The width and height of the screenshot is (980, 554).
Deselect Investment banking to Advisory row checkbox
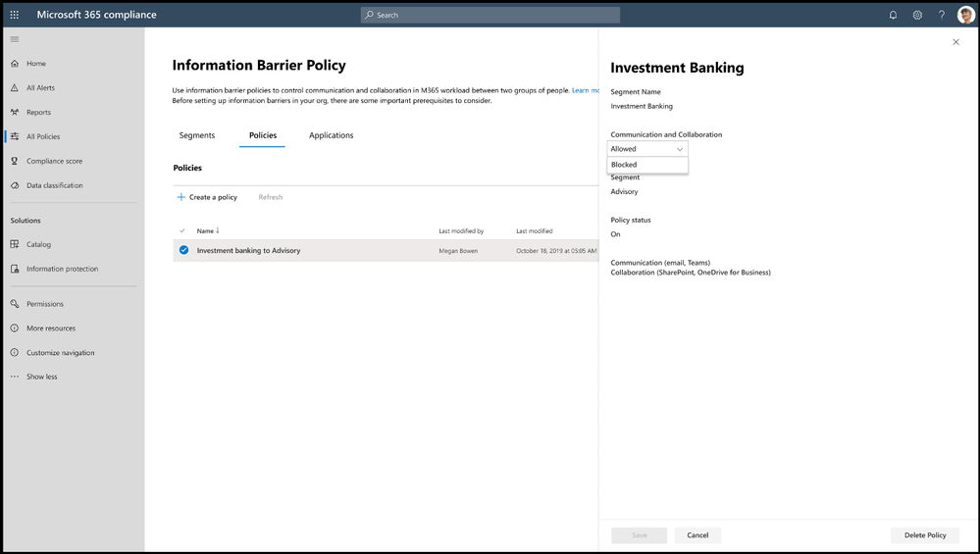(x=183, y=250)
